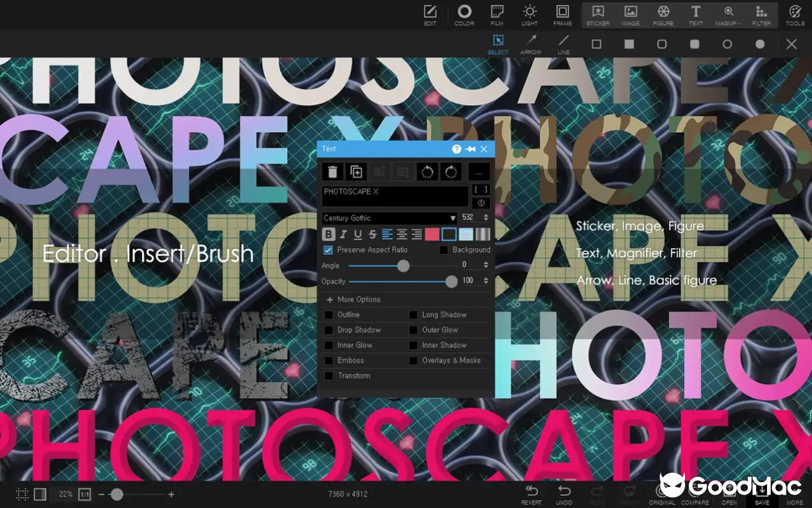
Task: Click the Undo button
Action: tap(564, 495)
